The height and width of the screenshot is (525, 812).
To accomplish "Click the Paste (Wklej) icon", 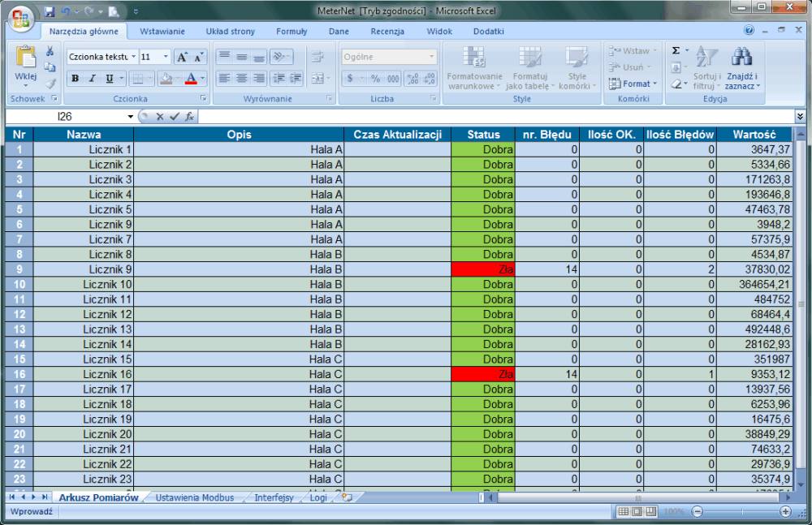I will [x=25, y=57].
